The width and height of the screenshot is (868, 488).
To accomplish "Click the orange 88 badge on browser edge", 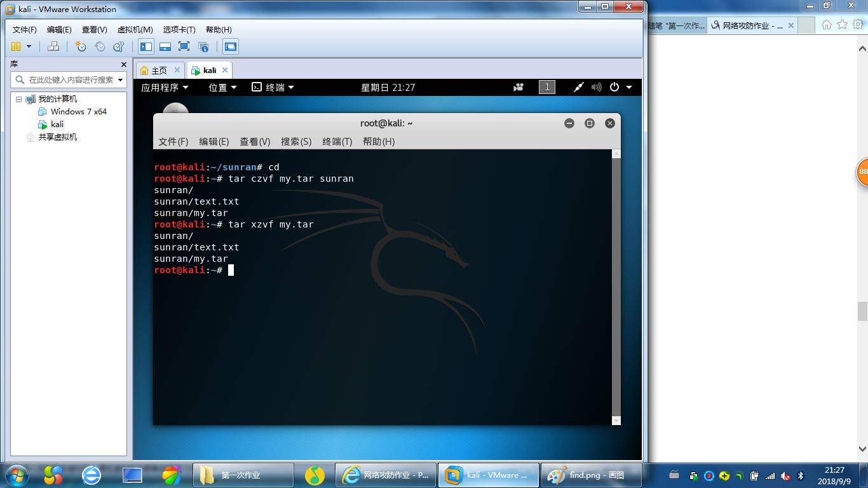I will 862,172.
